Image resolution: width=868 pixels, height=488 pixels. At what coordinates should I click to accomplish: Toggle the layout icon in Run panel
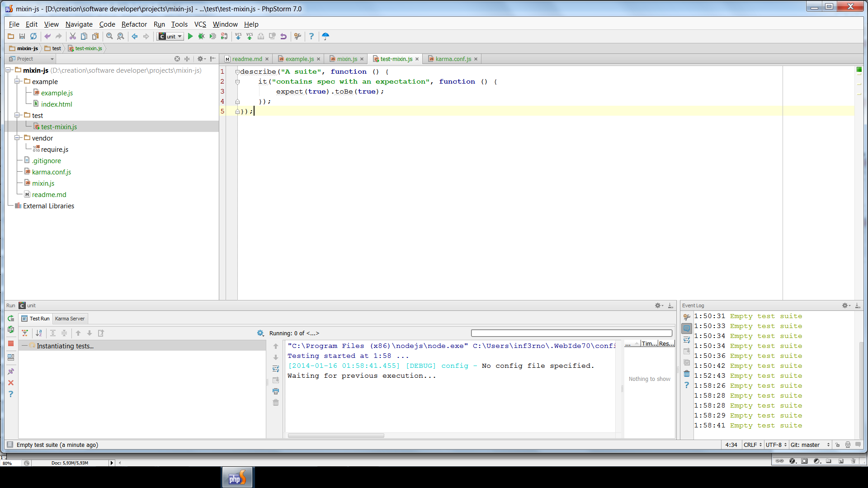(11, 357)
